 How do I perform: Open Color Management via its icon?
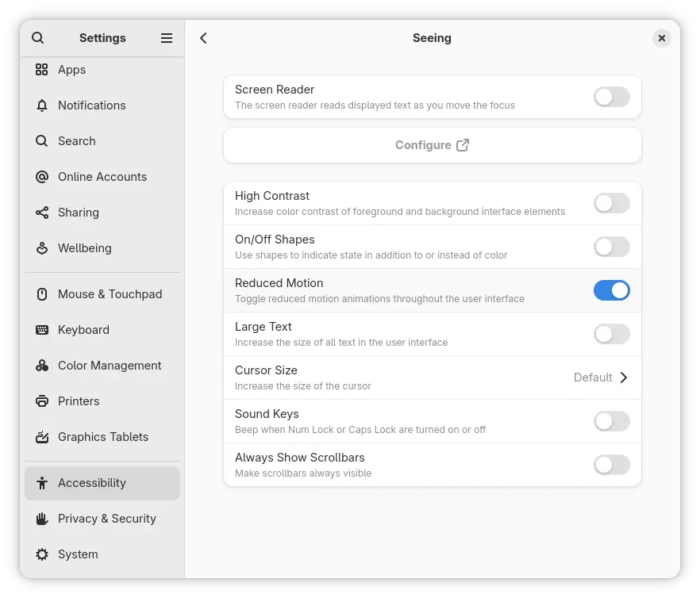(x=42, y=366)
